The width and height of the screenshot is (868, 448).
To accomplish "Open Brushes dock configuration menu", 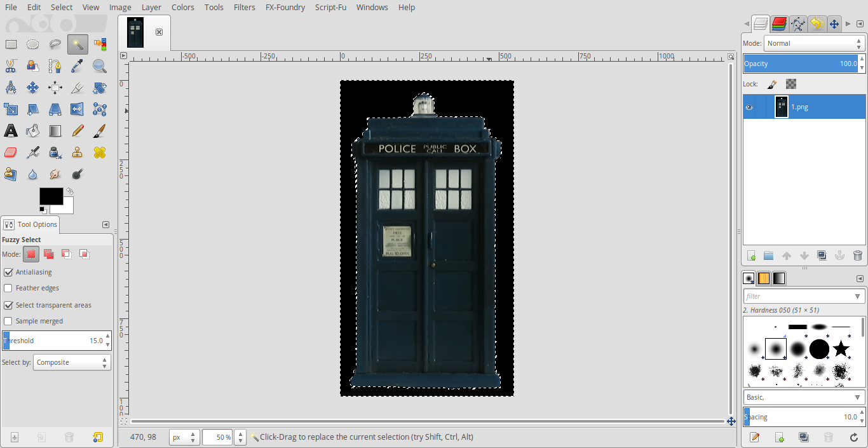I will coord(860,278).
